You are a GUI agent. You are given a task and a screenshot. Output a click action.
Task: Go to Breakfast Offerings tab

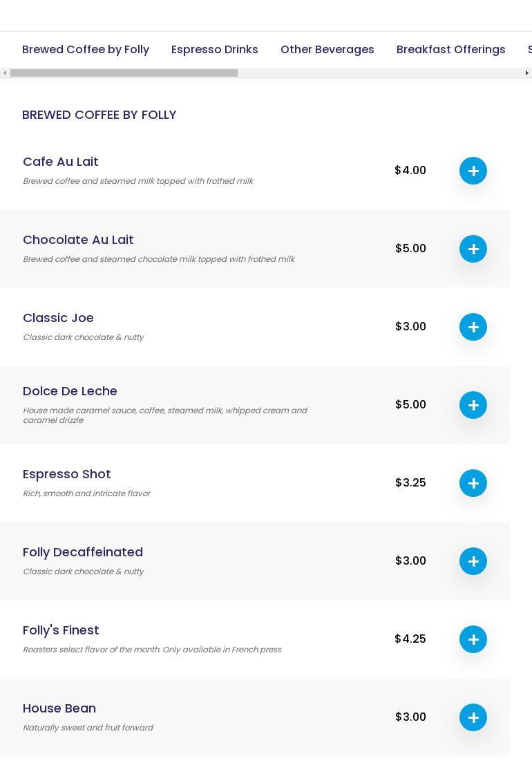click(450, 50)
